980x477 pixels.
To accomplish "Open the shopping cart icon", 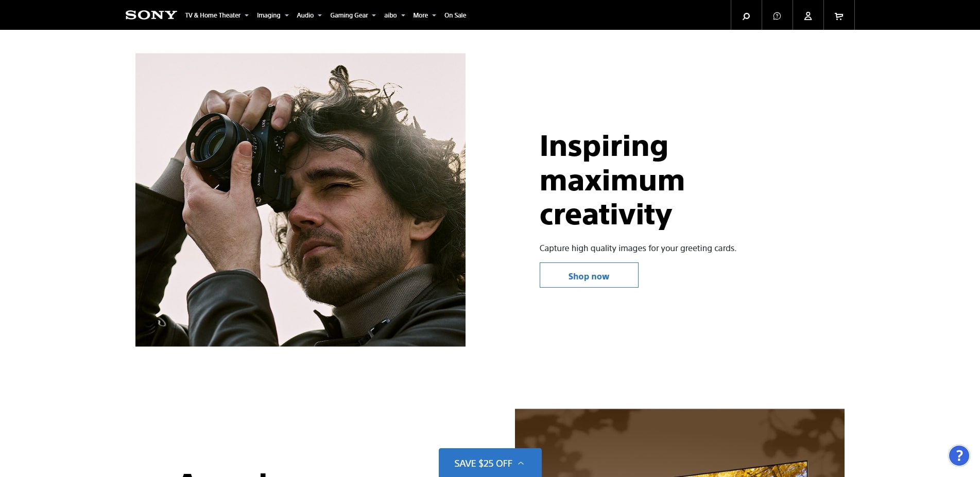I will pyautogui.click(x=839, y=15).
